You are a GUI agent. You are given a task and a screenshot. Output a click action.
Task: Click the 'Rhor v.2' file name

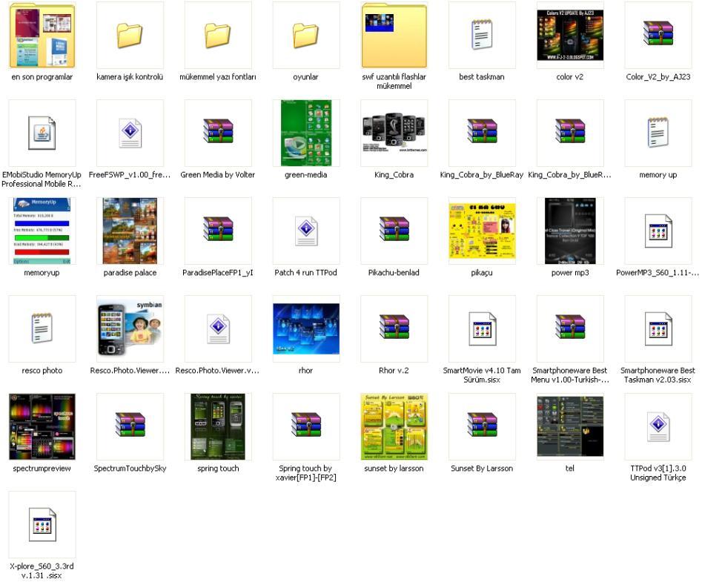coord(394,371)
